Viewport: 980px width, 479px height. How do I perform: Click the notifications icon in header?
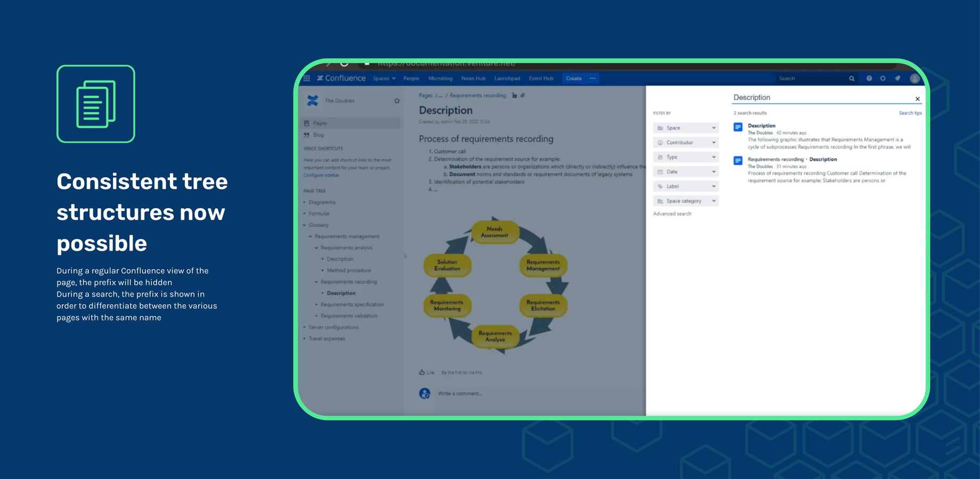click(898, 78)
